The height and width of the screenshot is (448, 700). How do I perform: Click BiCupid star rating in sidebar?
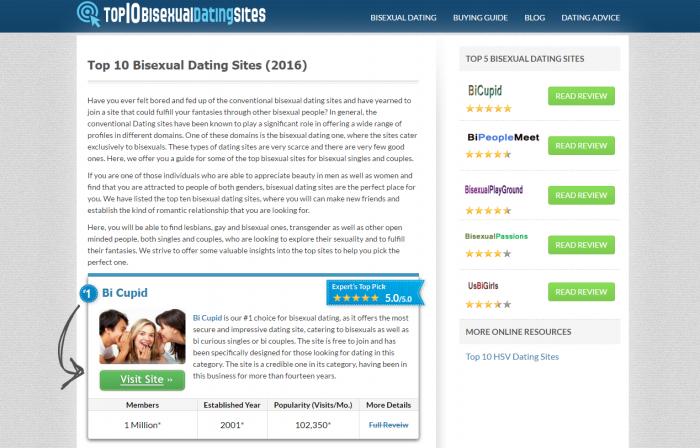[488, 108]
